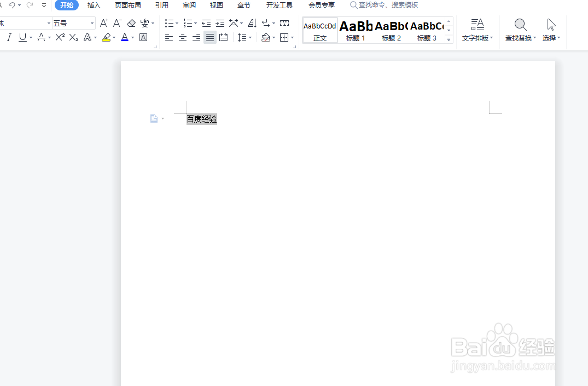
Task: Insert bulleted list
Action: pyautogui.click(x=169, y=24)
